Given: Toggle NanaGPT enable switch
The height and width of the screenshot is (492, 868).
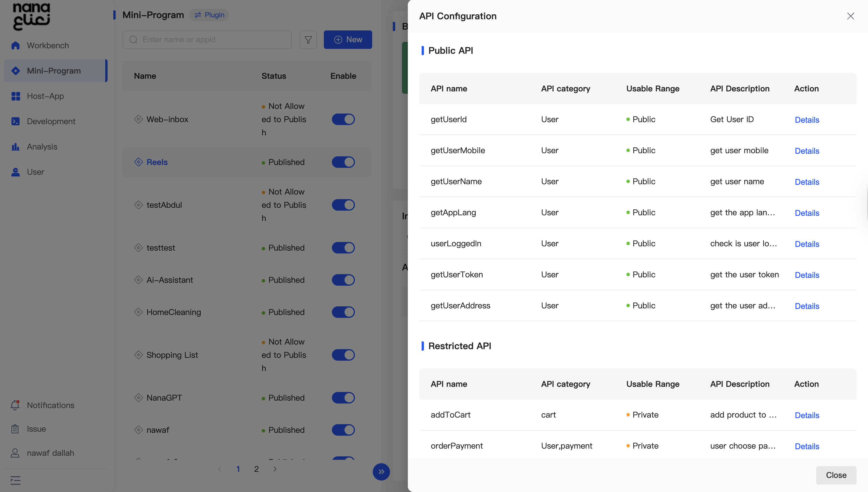Looking at the screenshot, I should tap(343, 398).
